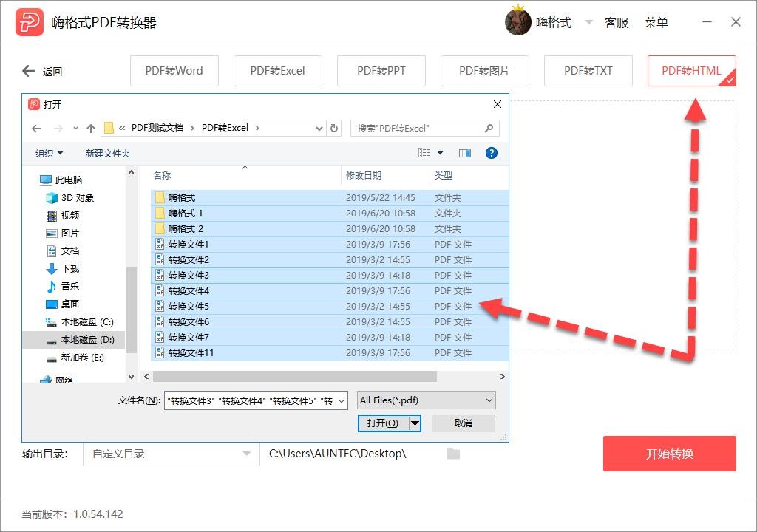The height and width of the screenshot is (532, 757).
Task: Click the user avatar with crown
Action: pos(518,21)
